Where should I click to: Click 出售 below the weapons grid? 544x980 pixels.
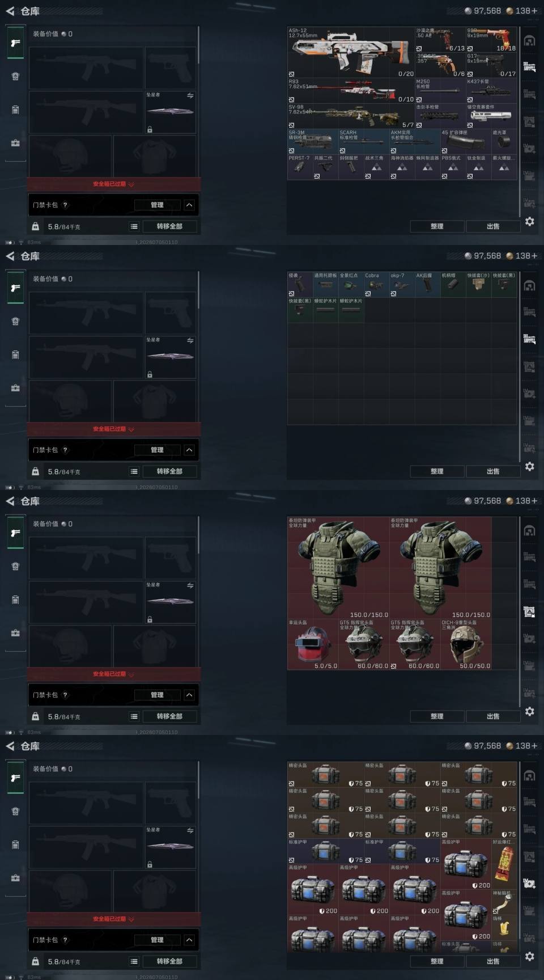493,226
